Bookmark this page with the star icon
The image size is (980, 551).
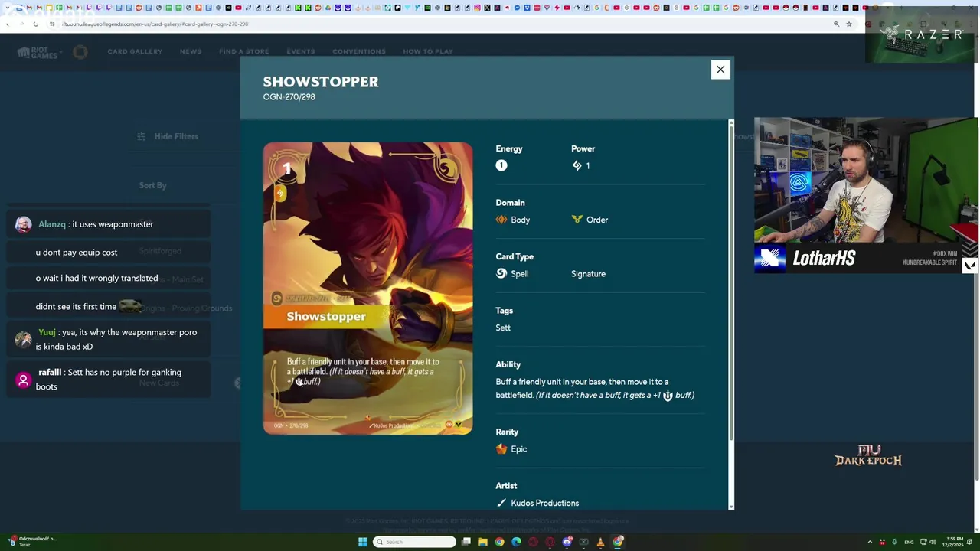point(848,24)
